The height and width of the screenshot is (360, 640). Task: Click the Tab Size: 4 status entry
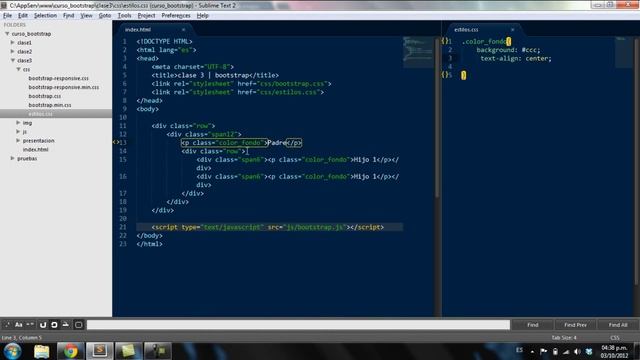pyautogui.click(x=564, y=338)
